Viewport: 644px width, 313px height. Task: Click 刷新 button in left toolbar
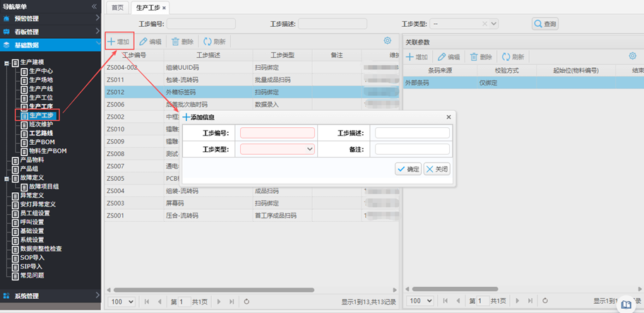pos(215,42)
